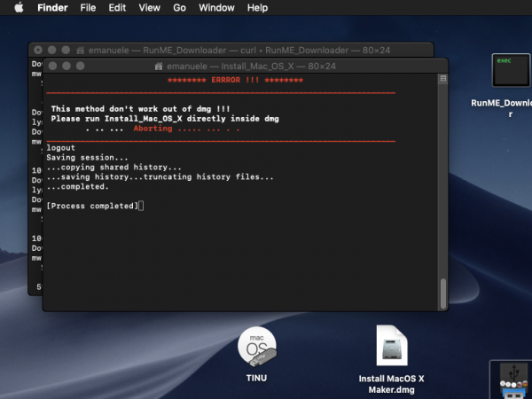Click the red ERRROR !!! heading

pyautogui.click(x=235, y=80)
